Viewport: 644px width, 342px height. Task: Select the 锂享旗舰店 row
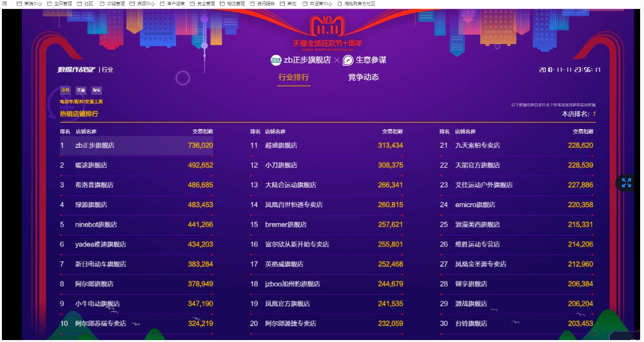[516, 284]
